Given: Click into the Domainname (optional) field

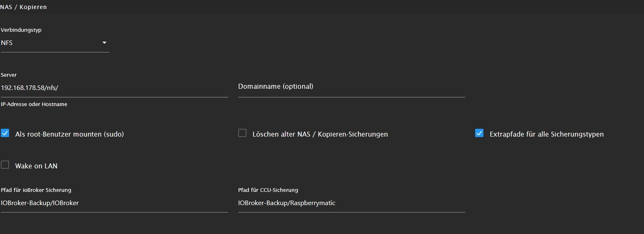Looking at the screenshot, I should [352, 87].
